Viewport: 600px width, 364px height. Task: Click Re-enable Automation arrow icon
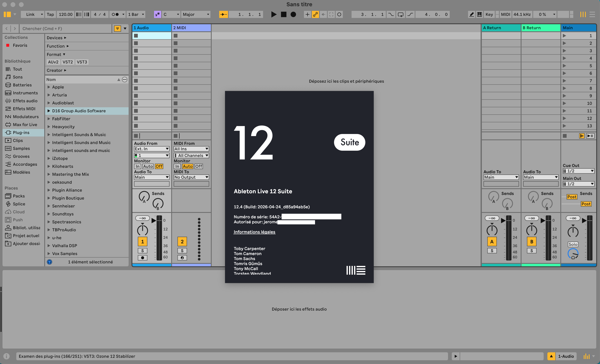pos(323,14)
